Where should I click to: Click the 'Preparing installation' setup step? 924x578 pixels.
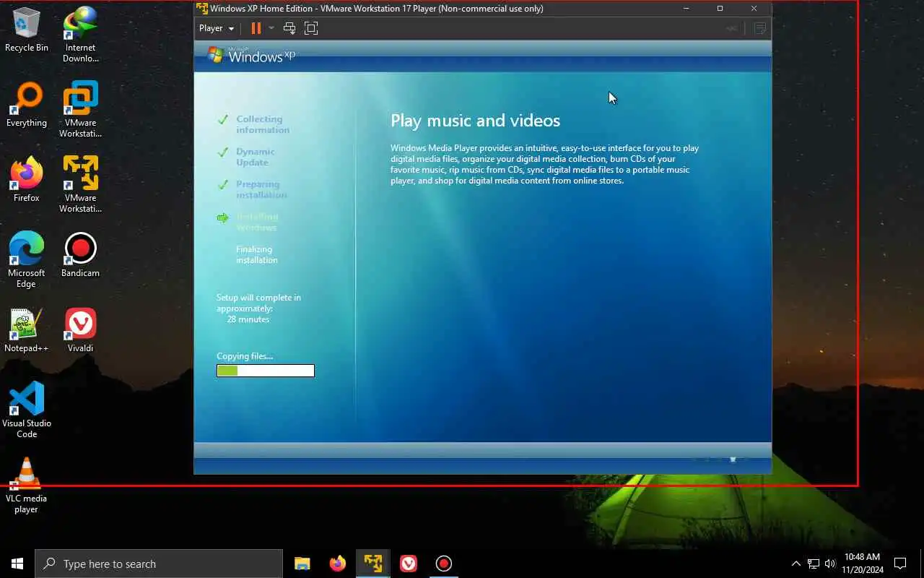(261, 189)
